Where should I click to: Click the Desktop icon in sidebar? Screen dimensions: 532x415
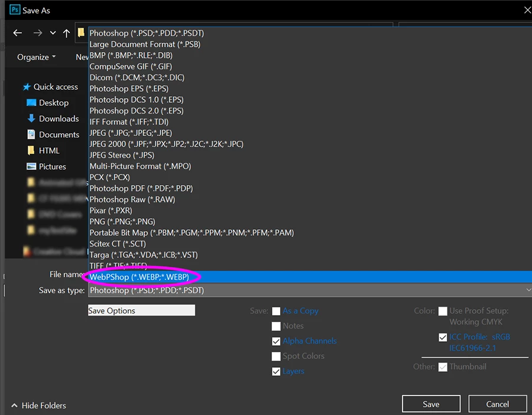(x=31, y=102)
